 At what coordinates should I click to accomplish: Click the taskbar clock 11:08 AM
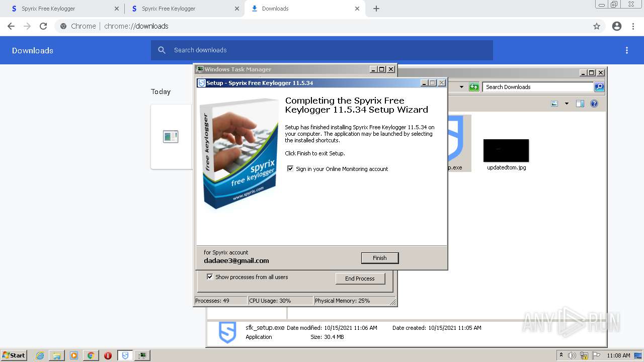point(618,355)
